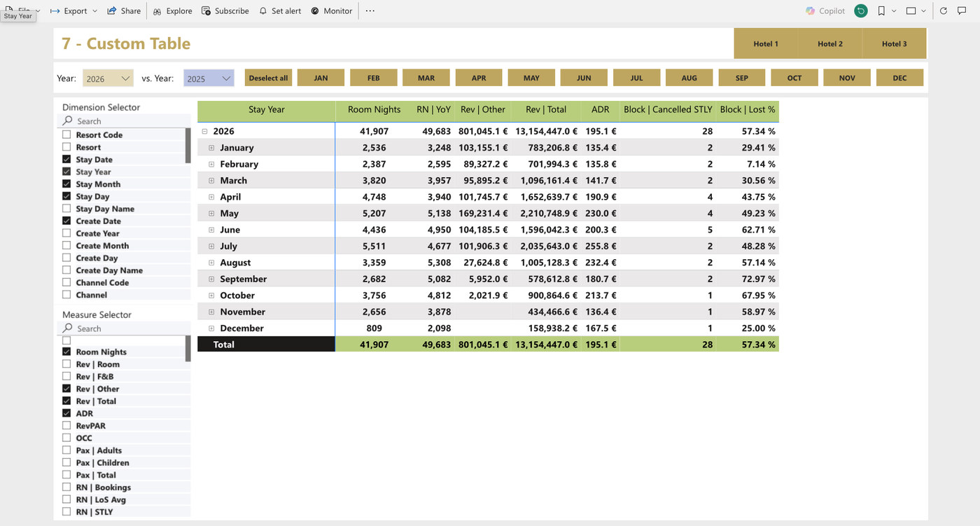Expand the May row
The width and height of the screenshot is (980, 526).
point(211,214)
